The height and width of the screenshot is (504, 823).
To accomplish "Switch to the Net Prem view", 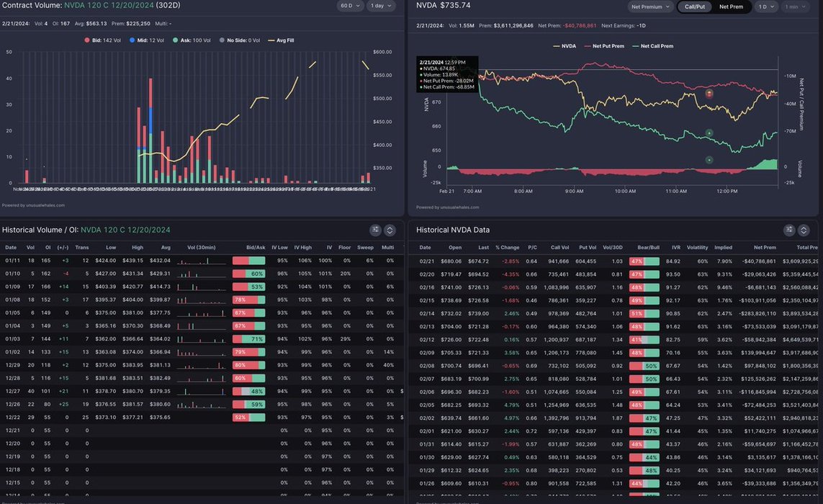I will 731,6.
